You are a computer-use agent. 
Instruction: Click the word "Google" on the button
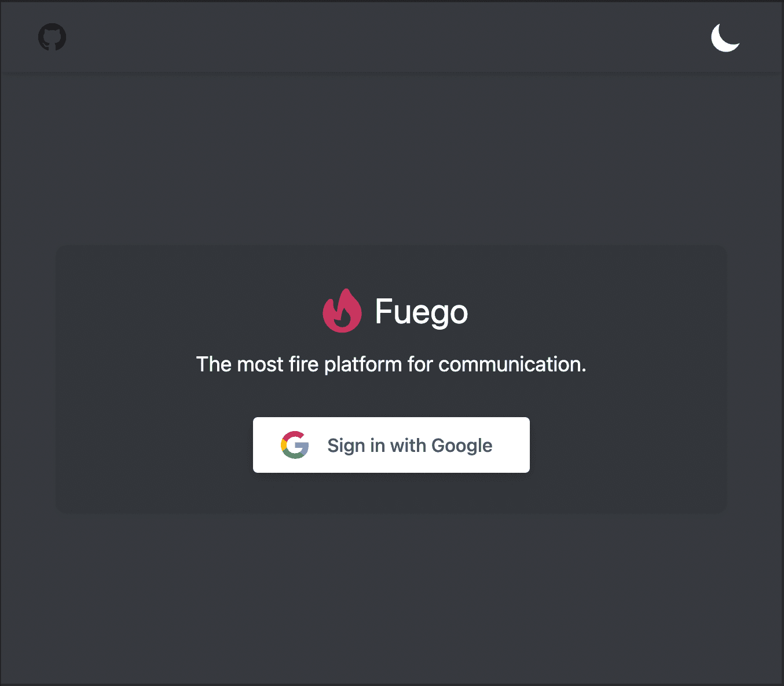point(461,446)
